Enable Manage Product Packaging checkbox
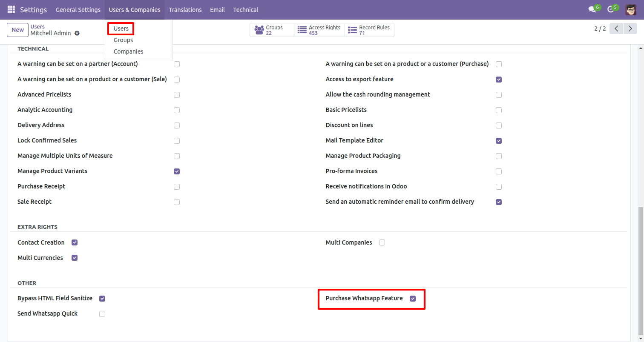Image resolution: width=644 pixels, height=342 pixels. click(x=499, y=156)
